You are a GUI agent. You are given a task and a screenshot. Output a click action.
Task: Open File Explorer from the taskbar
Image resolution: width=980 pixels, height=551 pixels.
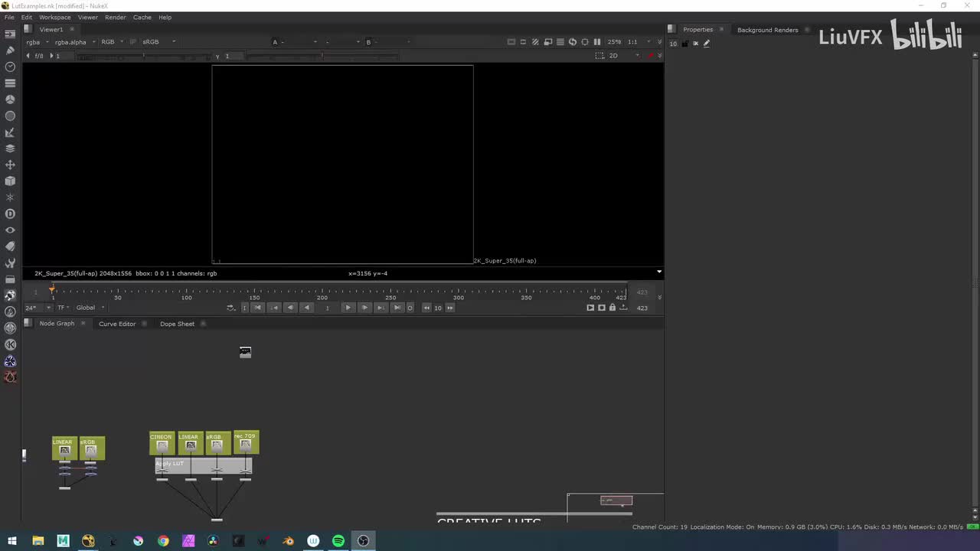pos(38,541)
